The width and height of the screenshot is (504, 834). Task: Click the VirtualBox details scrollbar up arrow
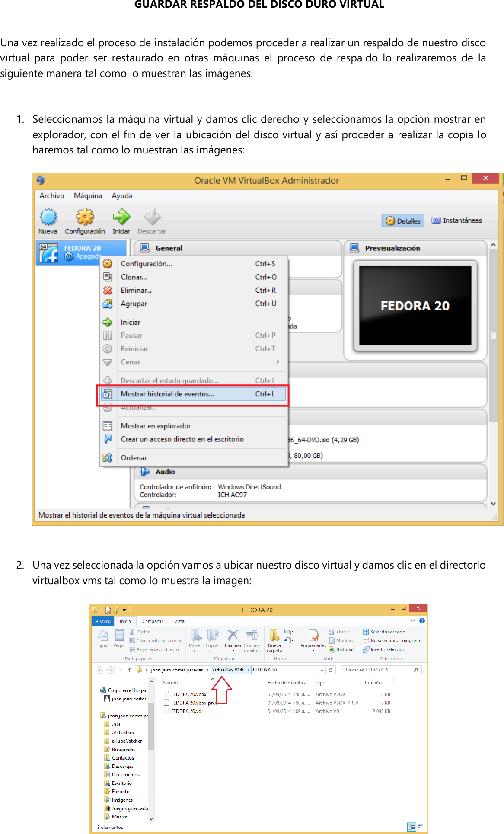coord(493,245)
